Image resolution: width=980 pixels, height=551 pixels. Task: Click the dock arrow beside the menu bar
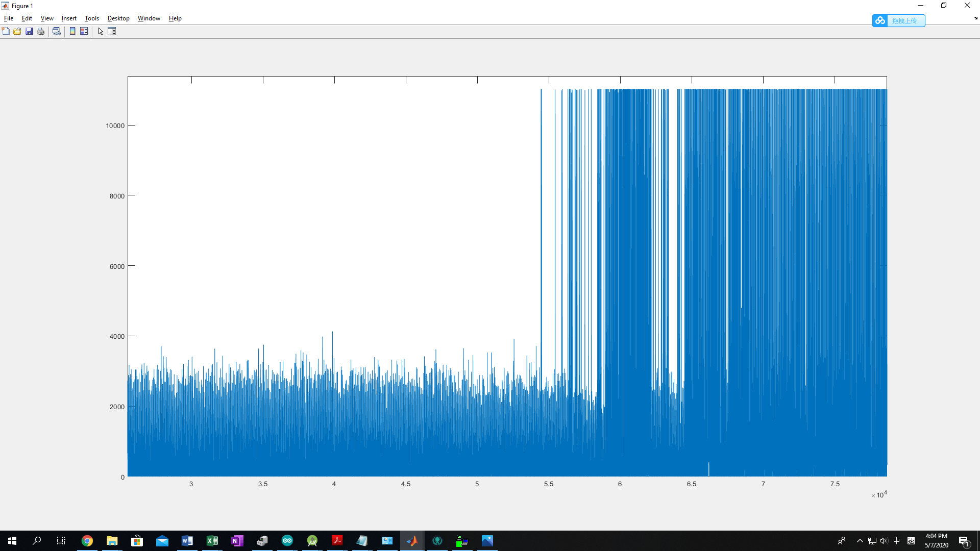(x=975, y=18)
